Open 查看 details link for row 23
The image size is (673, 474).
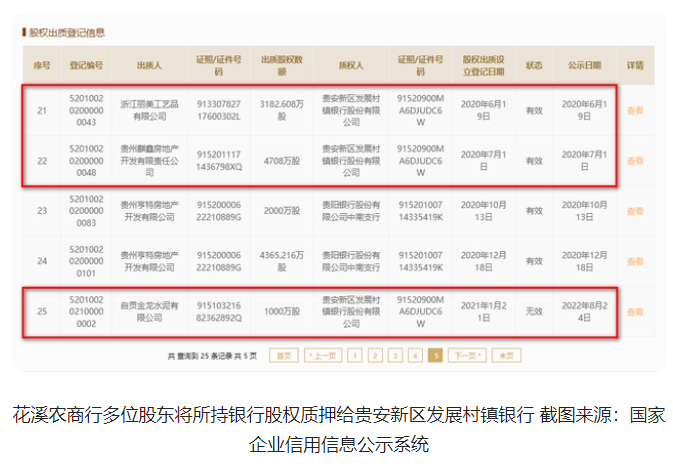tap(635, 210)
